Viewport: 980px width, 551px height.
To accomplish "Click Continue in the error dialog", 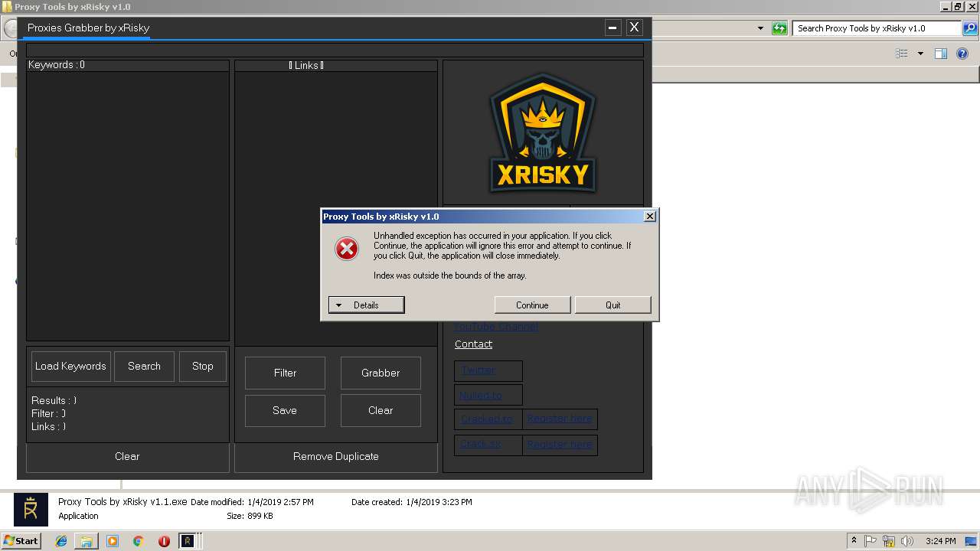I will point(532,305).
